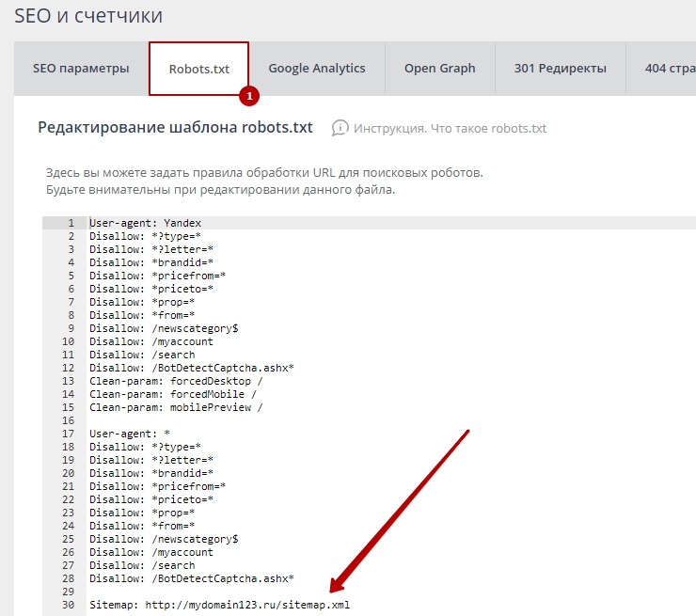Click the 'SEO и счетчики' page heading

pyautogui.click(x=88, y=15)
